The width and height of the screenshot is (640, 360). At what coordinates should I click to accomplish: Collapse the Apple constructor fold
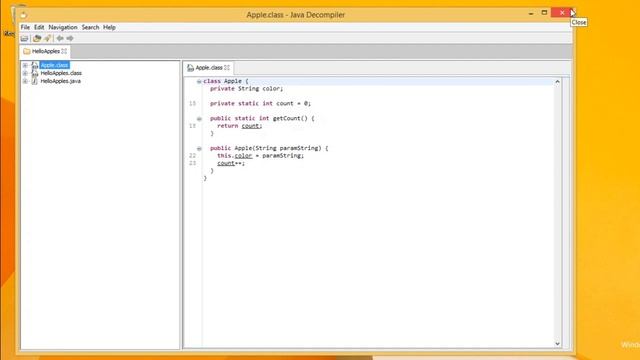click(x=199, y=149)
